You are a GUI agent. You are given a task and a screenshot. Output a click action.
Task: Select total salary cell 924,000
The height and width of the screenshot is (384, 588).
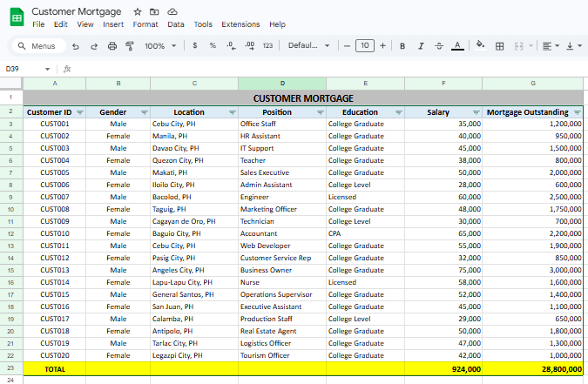click(443, 369)
